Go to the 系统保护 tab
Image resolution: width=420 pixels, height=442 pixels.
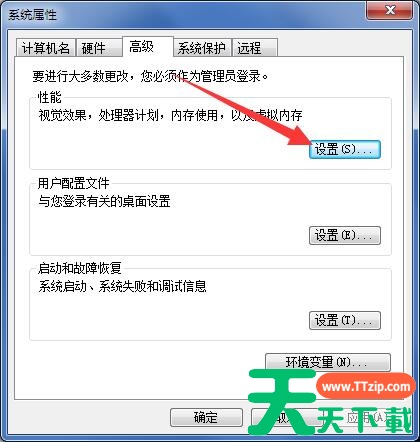(x=204, y=48)
